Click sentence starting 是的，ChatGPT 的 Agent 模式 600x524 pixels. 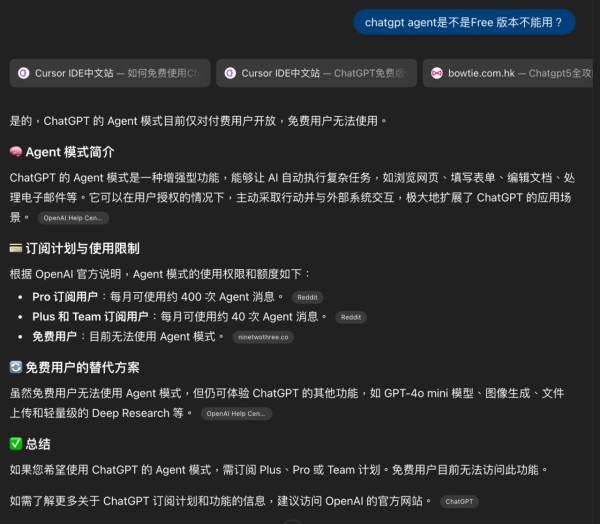coord(198,121)
